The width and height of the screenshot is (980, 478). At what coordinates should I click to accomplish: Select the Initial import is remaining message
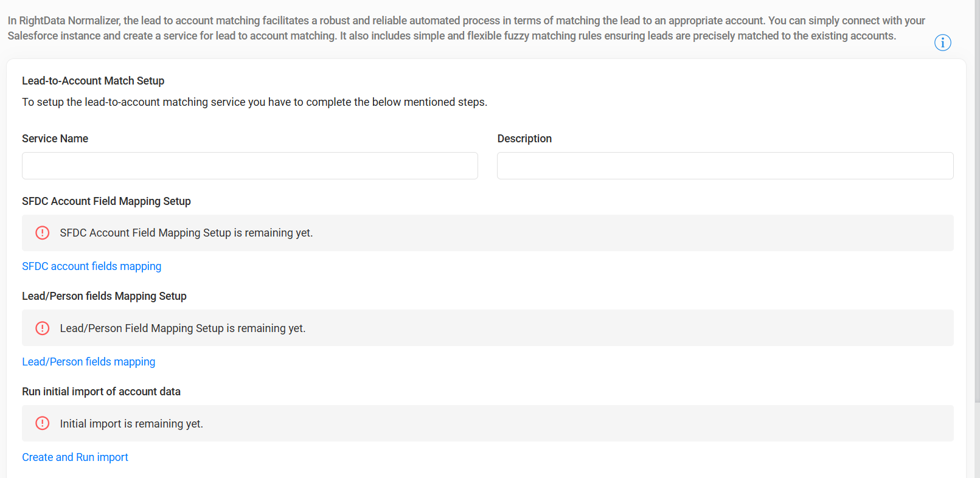click(x=131, y=424)
